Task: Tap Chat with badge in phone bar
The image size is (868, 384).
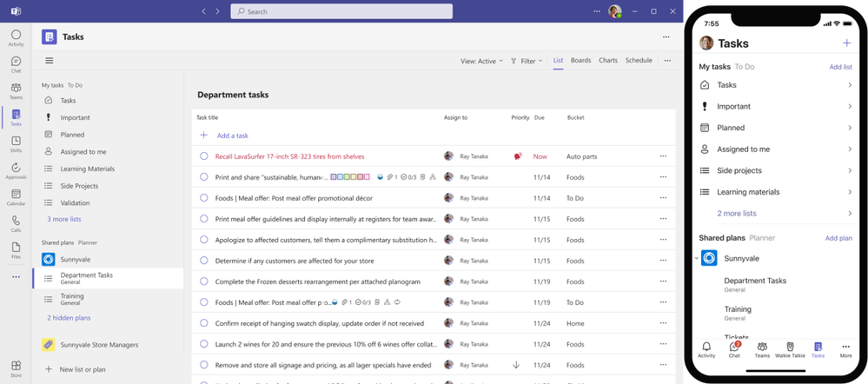Action: [x=734, y=350]
